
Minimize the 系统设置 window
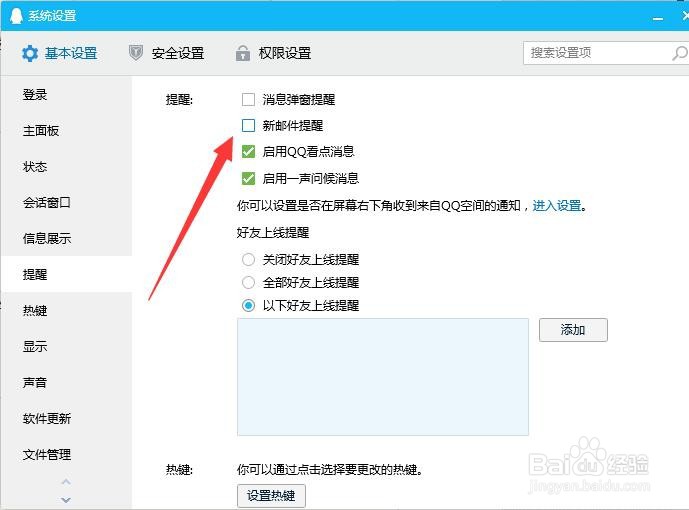click(x=658, y=18)
